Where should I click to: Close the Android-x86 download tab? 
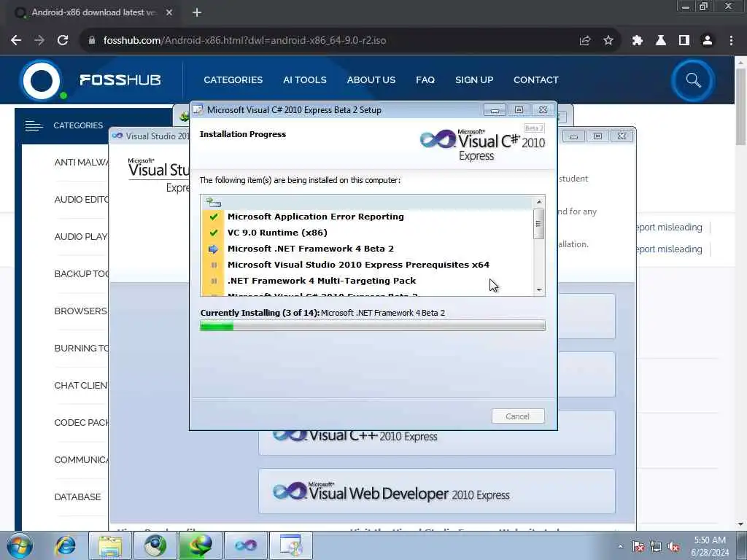click(169, 12)
